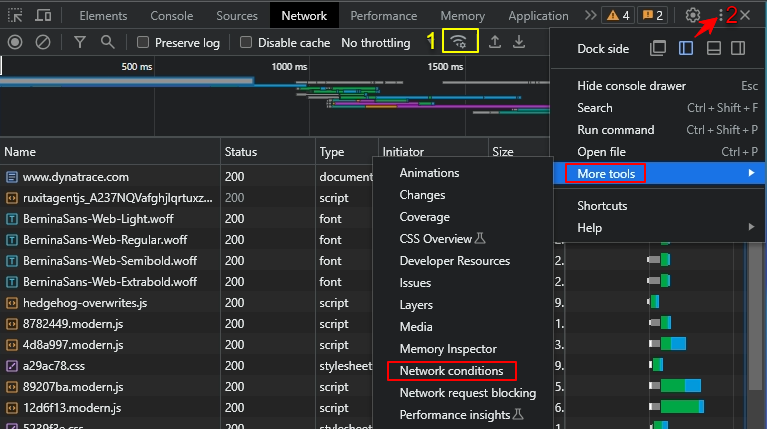Click the inspect element picker icon
Viewport: 767px width, 429px height.
[15, 16]
